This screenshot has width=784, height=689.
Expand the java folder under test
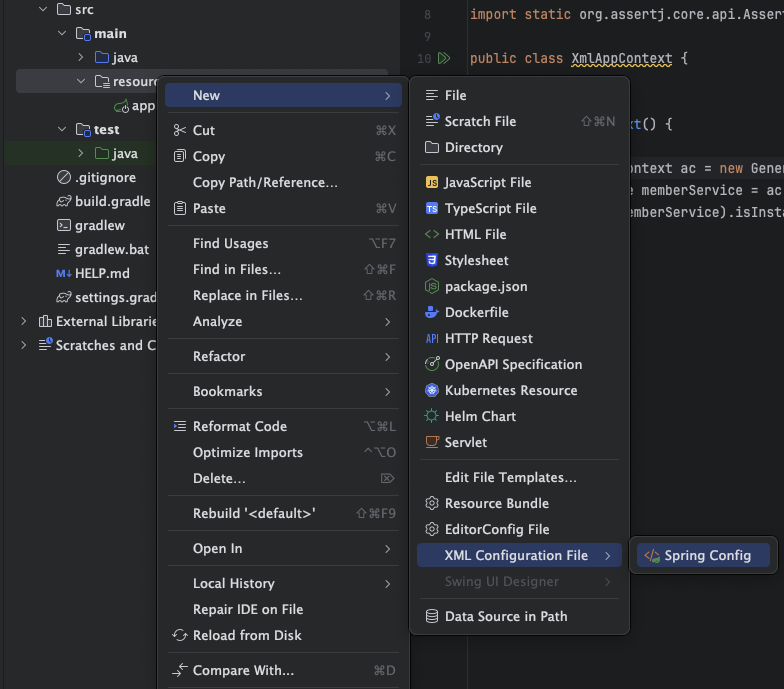point(81,154)
